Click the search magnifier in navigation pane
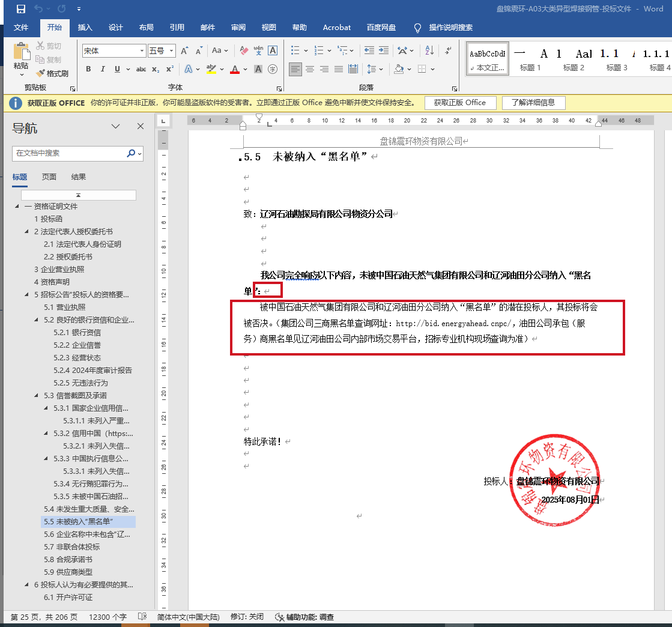The image size is (672, 627). pos(131,153)
